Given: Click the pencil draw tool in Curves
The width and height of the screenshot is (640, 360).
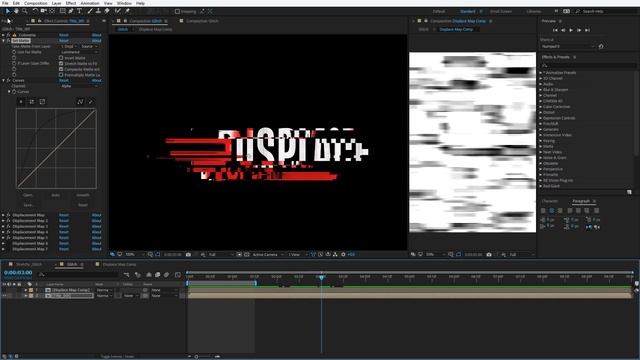Looking at the screenshot, I should pyautogui.click(x=91, y=102).
